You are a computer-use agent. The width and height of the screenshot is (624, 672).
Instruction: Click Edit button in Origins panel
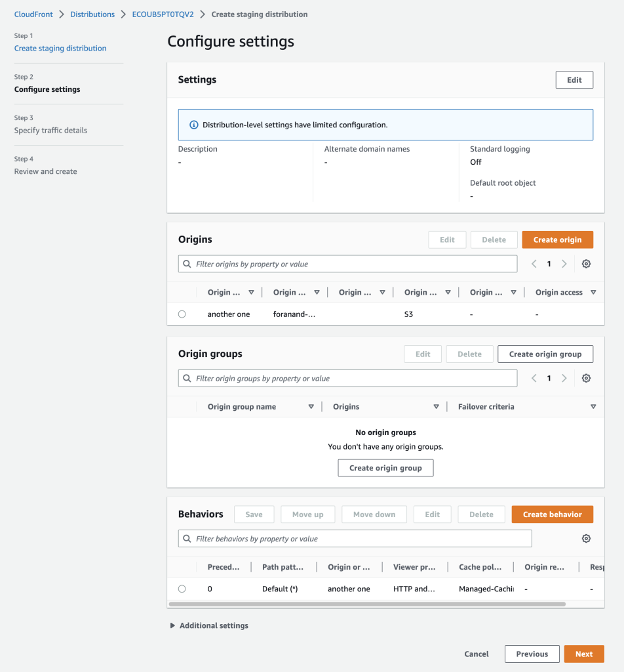447,240
